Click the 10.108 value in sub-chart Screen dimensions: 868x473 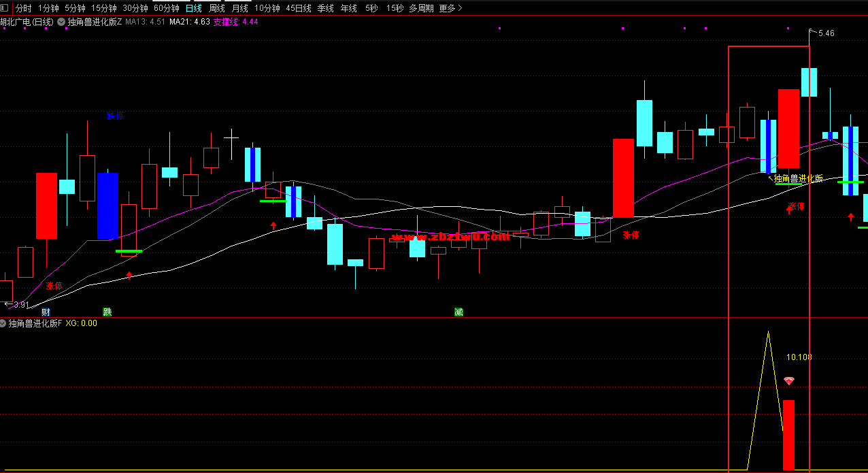(x=799, y=357)
